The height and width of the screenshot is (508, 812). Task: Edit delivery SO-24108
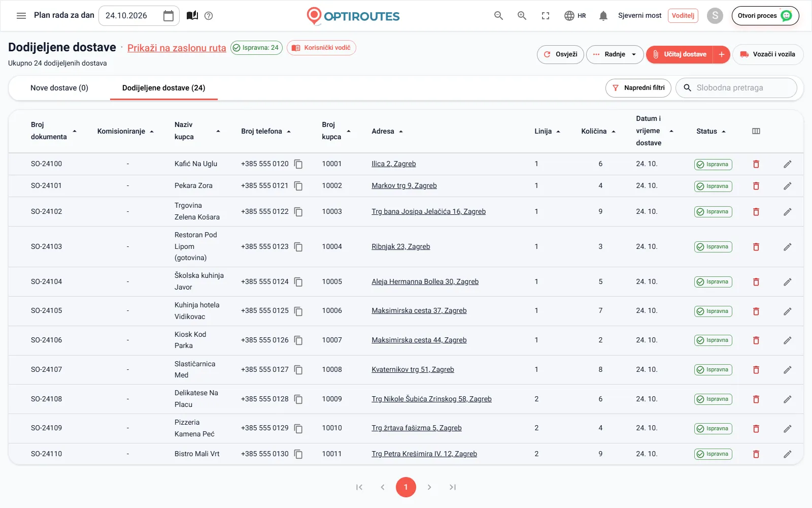pyautogui.click(x=788, y=399)
